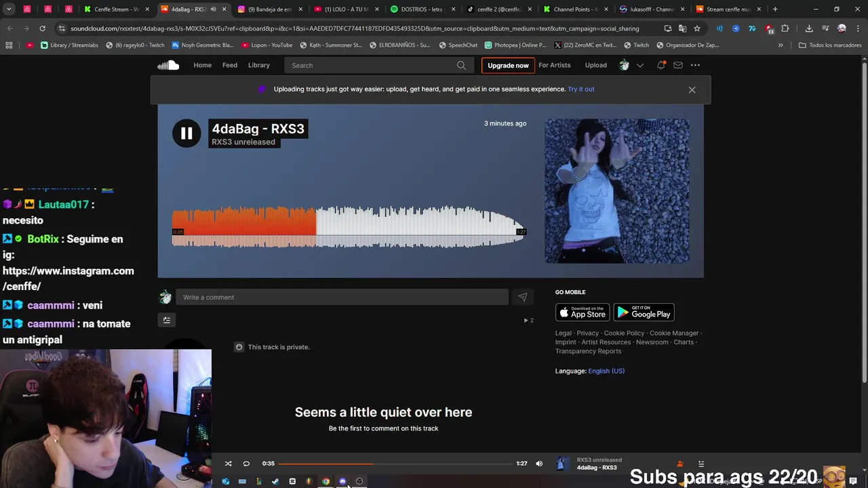Dismiss the uploading tracks banner
The width and height of the screenshot is (868, 488).
tap(692, 89)
